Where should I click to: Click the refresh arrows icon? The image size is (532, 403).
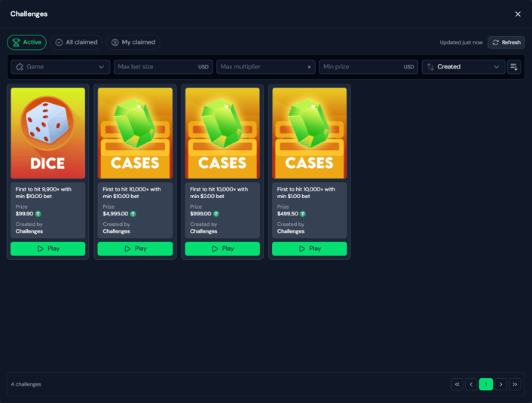point(495,42)
